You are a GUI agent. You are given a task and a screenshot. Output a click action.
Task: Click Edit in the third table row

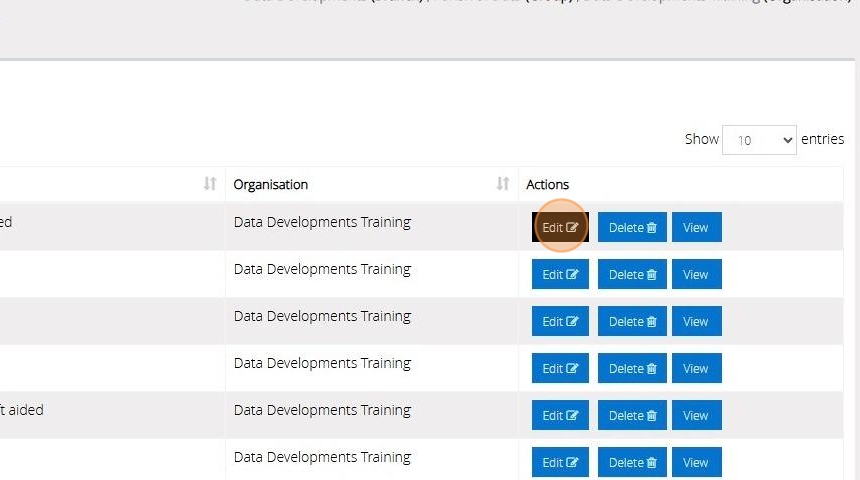[560, 321]
